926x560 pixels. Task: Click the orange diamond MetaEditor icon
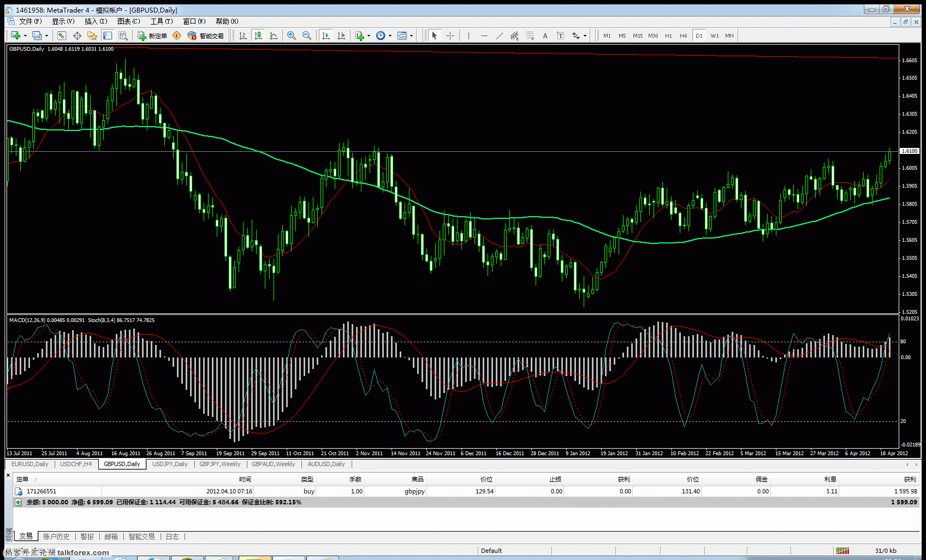(x=176, y=35)
